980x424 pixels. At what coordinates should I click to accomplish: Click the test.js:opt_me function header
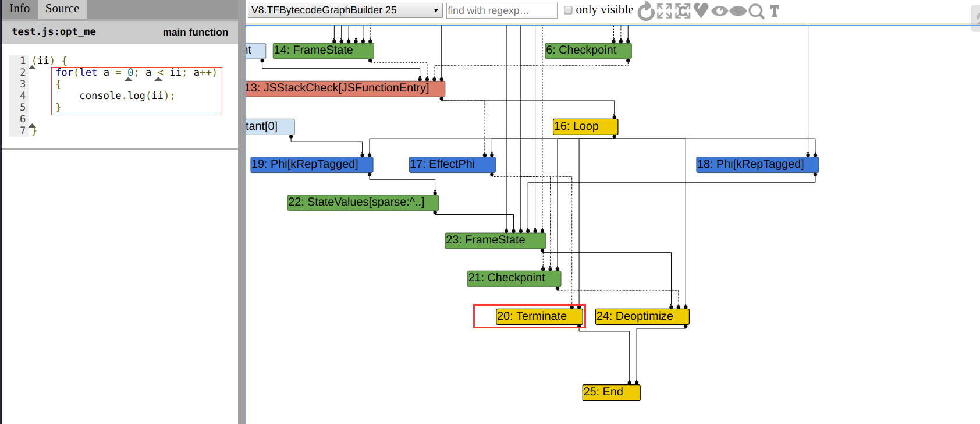pyautogui.click(x=54, y=32)
